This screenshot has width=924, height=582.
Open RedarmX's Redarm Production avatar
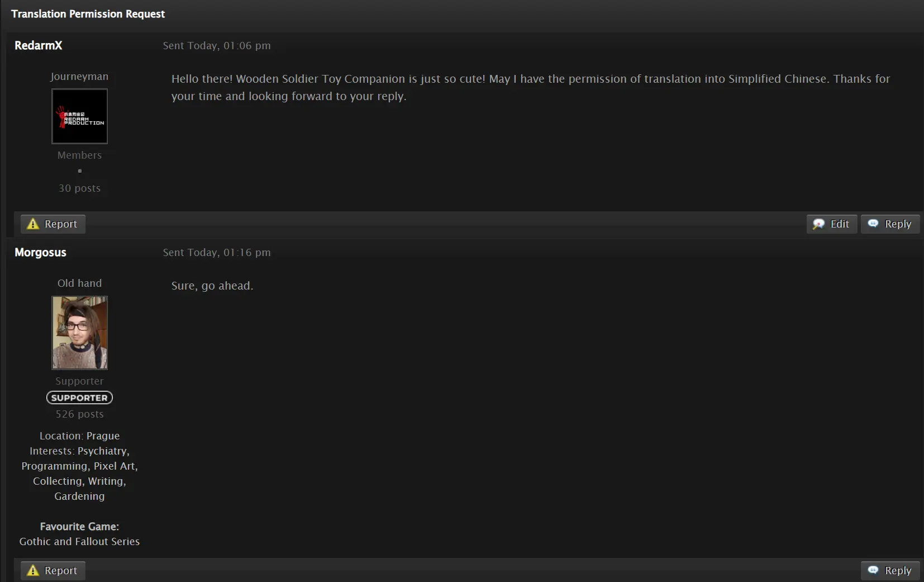pos(80,116)
